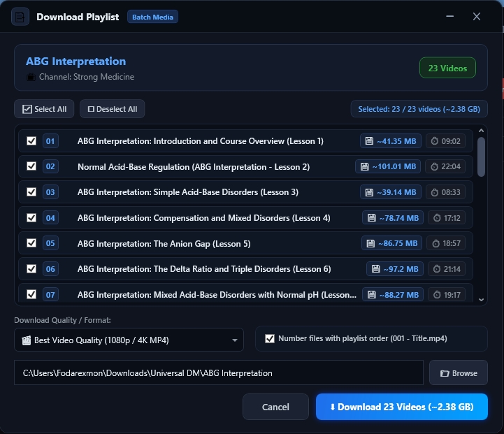Click the stopwatch icon beside 09:02
Image resolution: width=504 pixels, height=434 pixels.
435,141
